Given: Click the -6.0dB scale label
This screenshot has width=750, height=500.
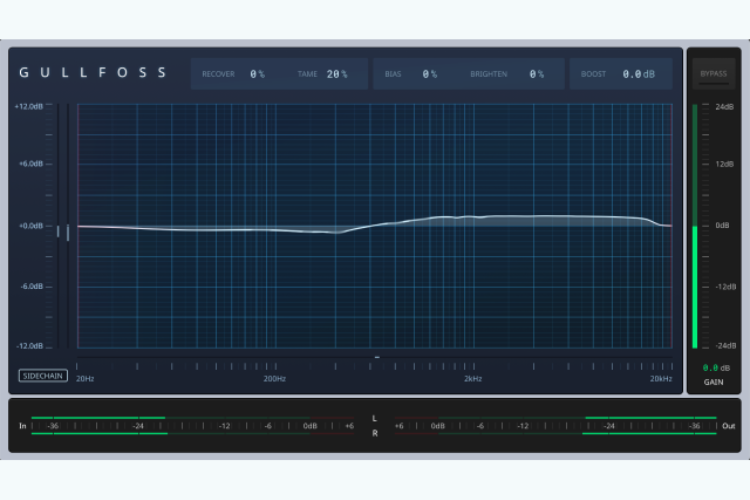Looking at the screenshot, I should [32, 286].
